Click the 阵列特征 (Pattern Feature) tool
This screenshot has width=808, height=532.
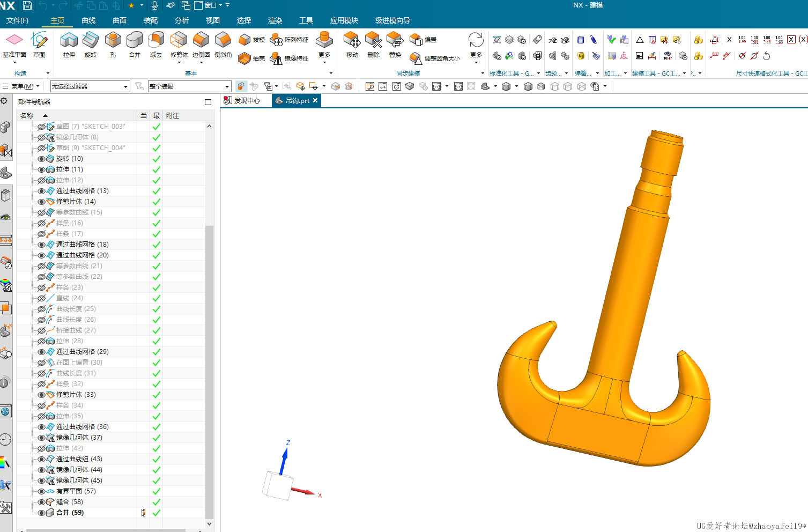pos(289,40)
